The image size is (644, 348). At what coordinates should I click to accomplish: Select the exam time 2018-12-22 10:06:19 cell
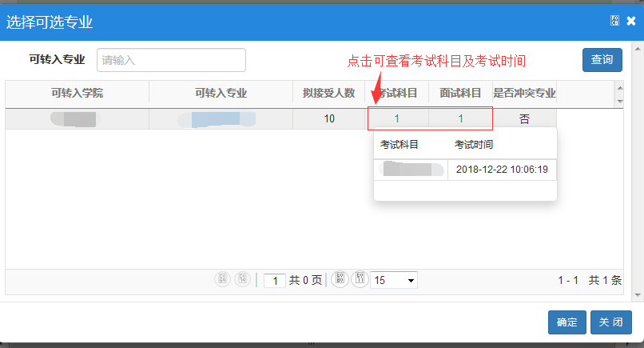point(501,170)
